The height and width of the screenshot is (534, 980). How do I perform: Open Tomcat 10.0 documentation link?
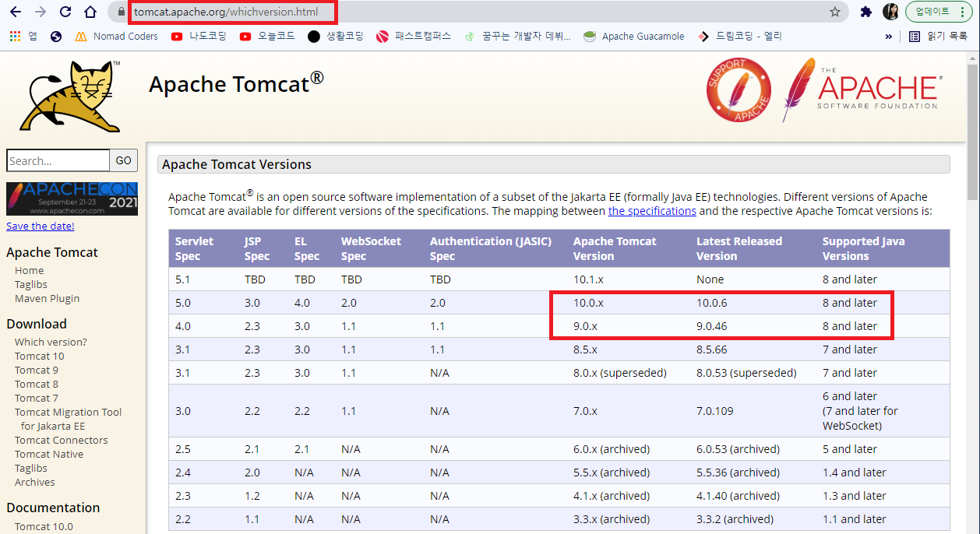tap(44, 526)
